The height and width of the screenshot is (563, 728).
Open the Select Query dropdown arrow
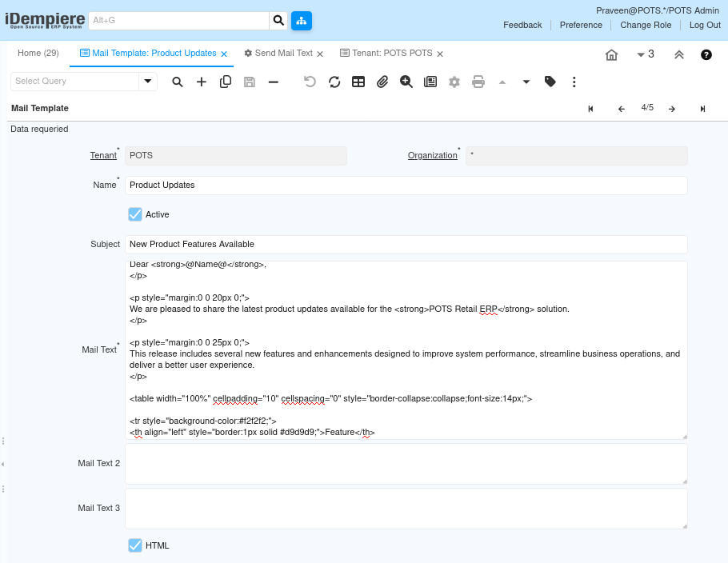pos(148,82)
